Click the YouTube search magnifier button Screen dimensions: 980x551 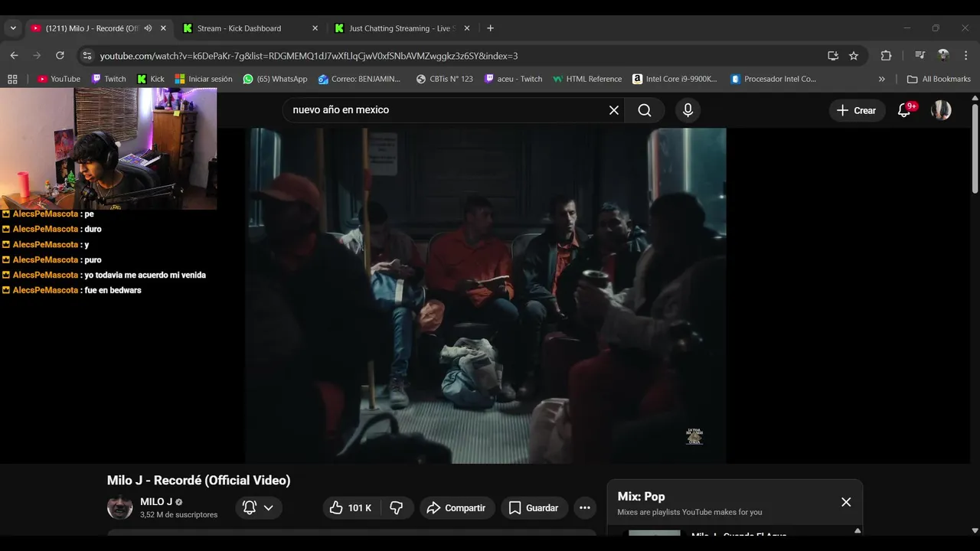point(645,110)
